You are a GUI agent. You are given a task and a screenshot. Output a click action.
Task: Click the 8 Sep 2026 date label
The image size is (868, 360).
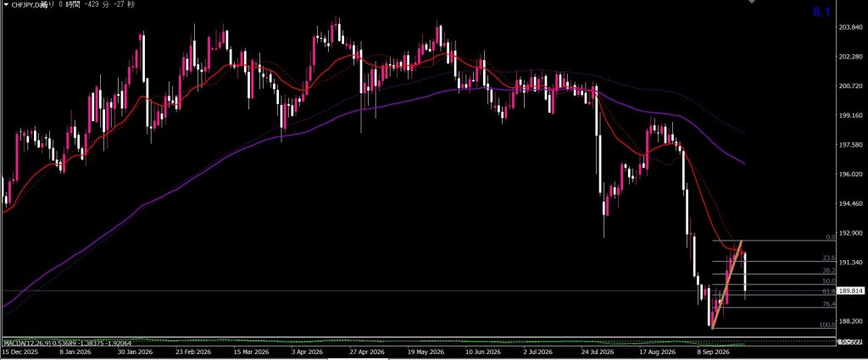coord(715,352)
